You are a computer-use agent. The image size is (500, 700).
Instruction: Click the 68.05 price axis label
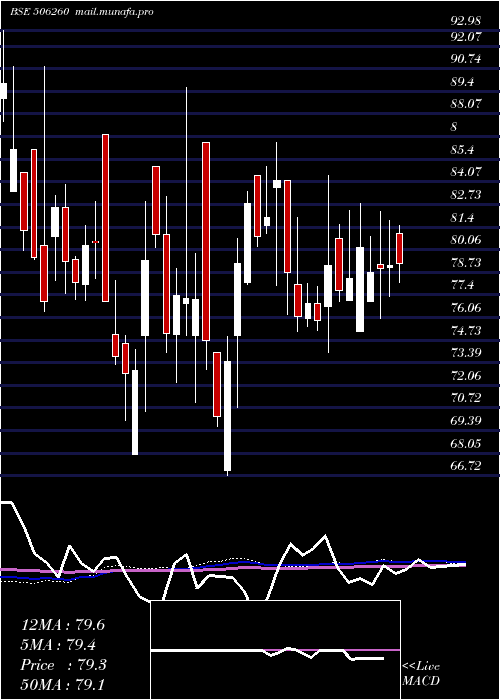click(466, 443)
